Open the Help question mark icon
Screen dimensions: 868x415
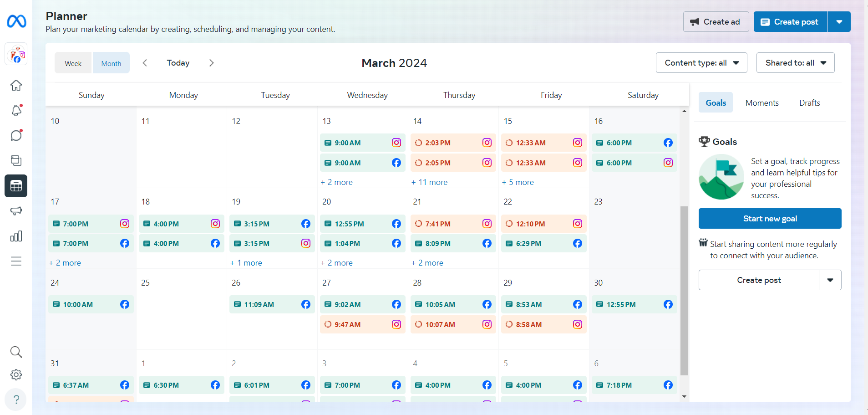16,400
